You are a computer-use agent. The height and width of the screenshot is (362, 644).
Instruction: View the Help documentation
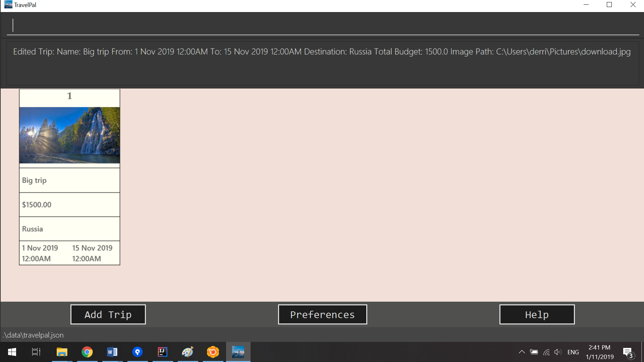(537, 314)
